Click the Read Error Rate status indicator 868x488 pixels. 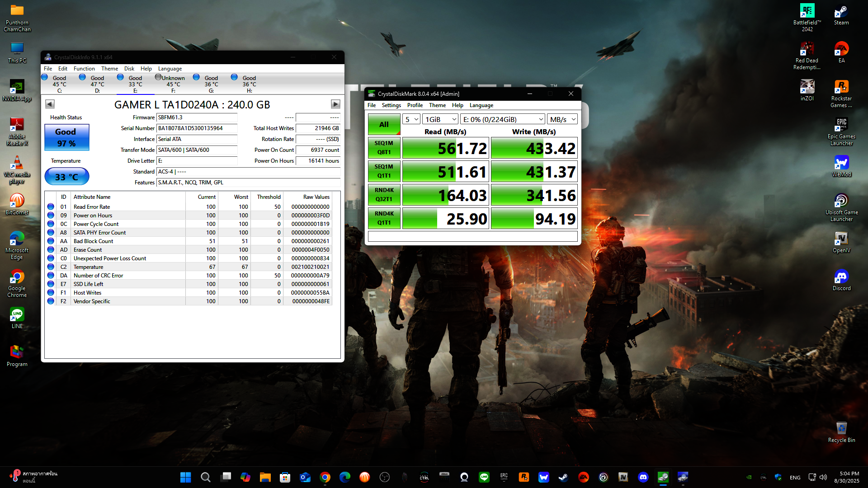coord(51,207)
